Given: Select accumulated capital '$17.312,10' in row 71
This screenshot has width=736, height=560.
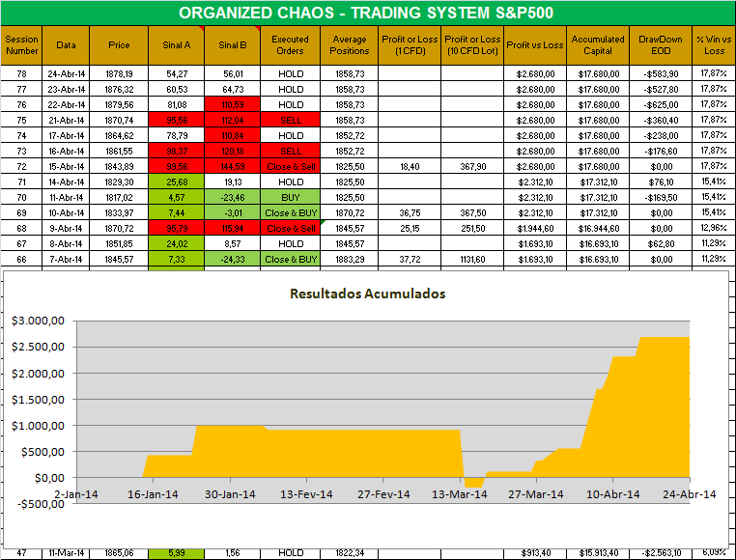Looking at the screenshot, I should pyautogui.click(x=598, y=182).
